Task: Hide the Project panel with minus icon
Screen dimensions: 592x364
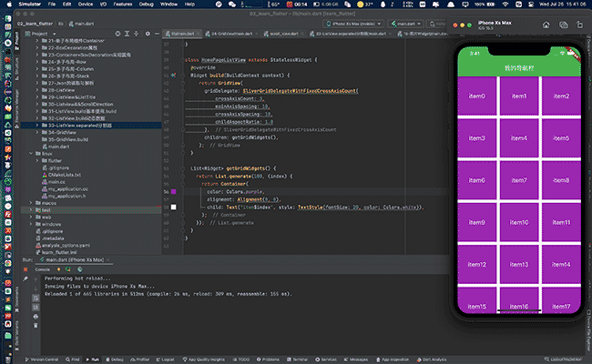Action: point(156,34)
